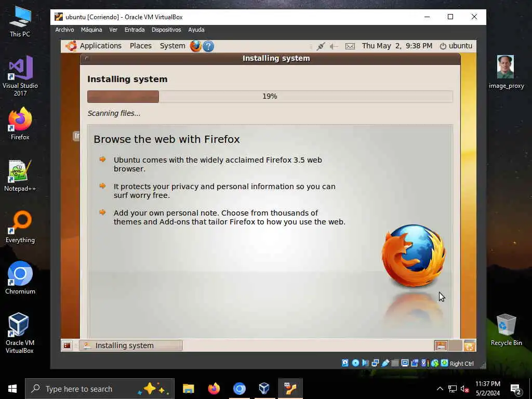Image resolution: width=532 pixels, height=399 pixels.
Task: Select the Everything desktop shortcut
Action: pos(20,227)
